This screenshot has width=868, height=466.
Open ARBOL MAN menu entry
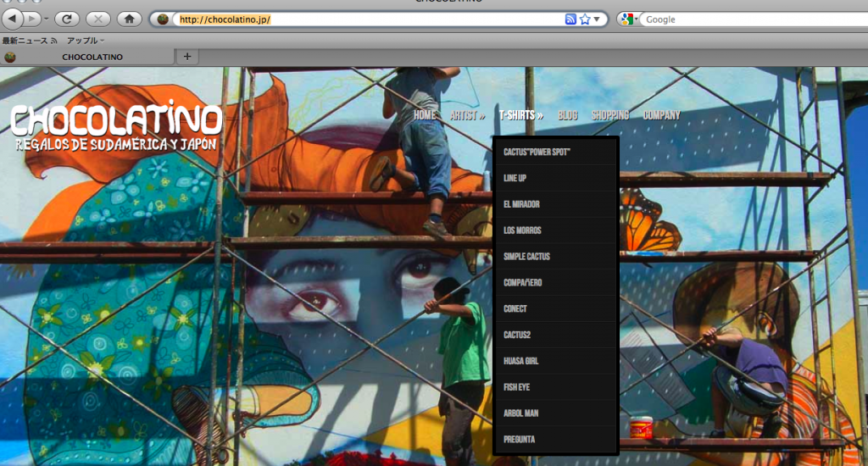pyautogui.click(x=556, y=413)
